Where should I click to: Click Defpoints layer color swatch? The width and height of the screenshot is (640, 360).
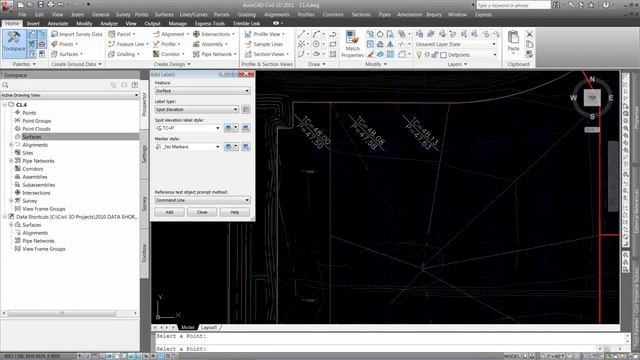pyautogui.click(x=444, y=55)
